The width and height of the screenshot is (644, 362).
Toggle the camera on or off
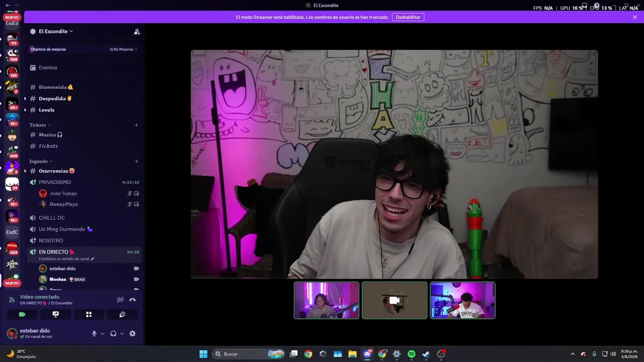(x=22, y=314)
